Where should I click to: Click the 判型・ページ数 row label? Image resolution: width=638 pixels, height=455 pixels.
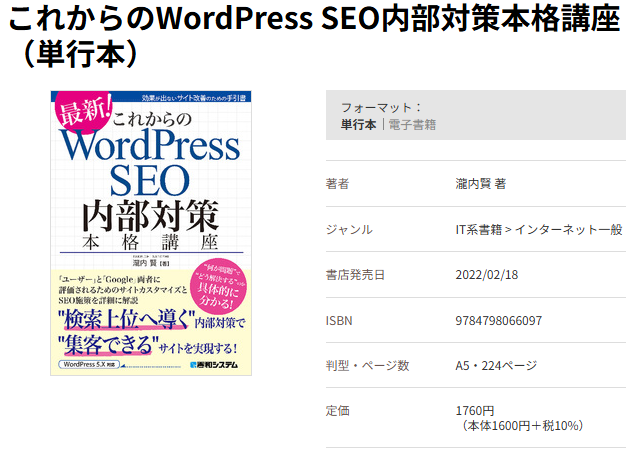pos(367,365)
